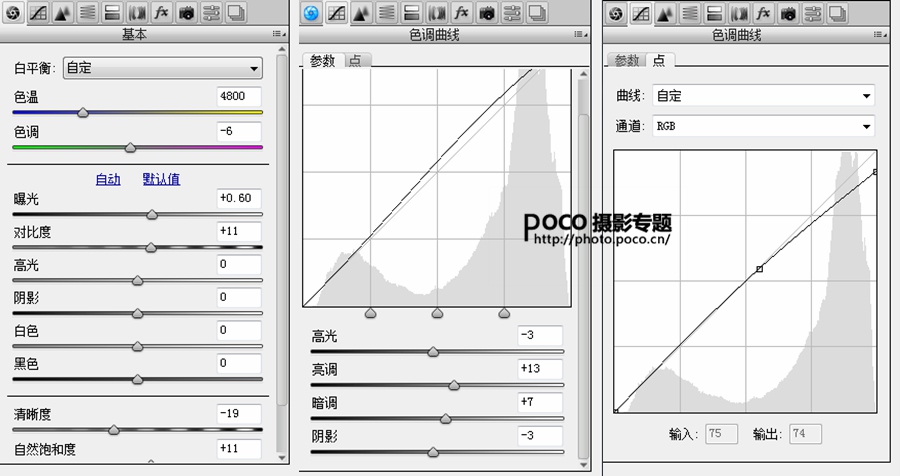The width and height of the screenshot is (900, 476).
Task: Open 通道 dropdown showing RGB
Action: click(x=763, y=126)
